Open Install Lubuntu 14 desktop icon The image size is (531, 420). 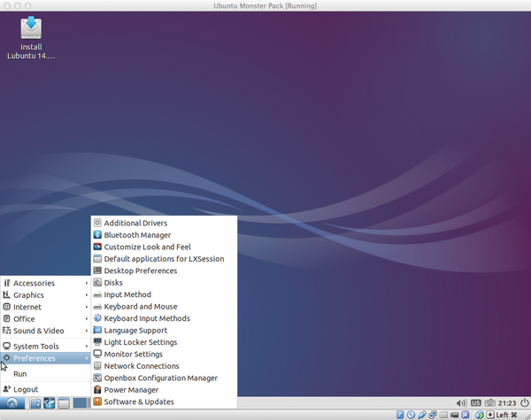tap(31, 37)
